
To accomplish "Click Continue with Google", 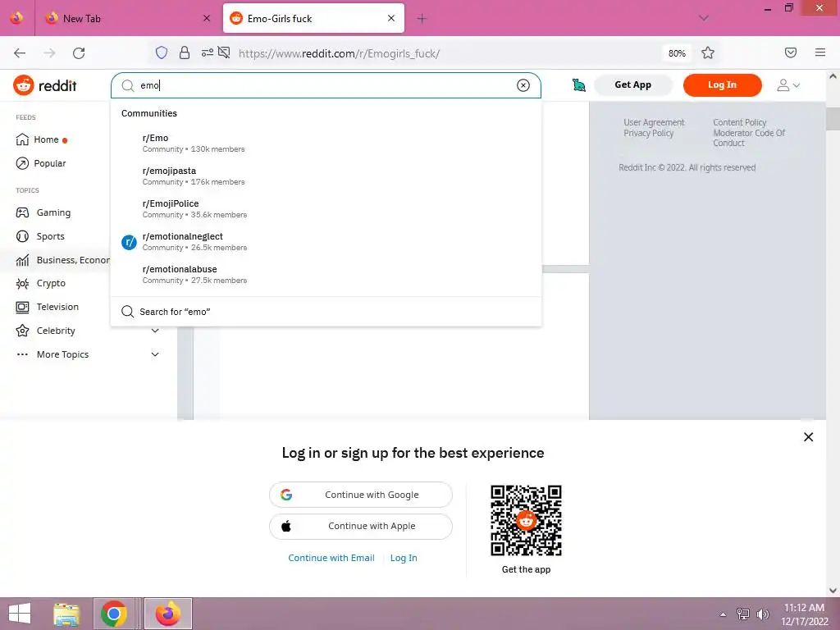I will (x=361, y=495).
